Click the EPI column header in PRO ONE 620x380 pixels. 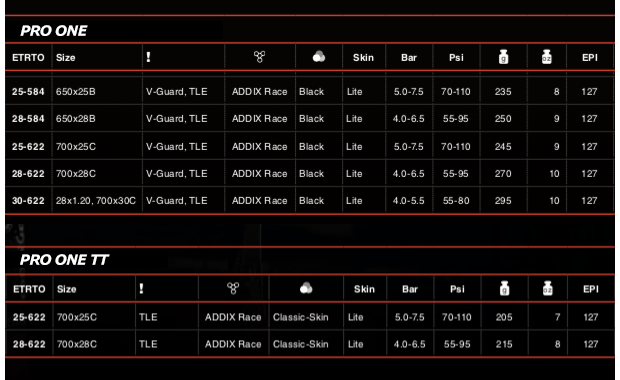(590, 57)
